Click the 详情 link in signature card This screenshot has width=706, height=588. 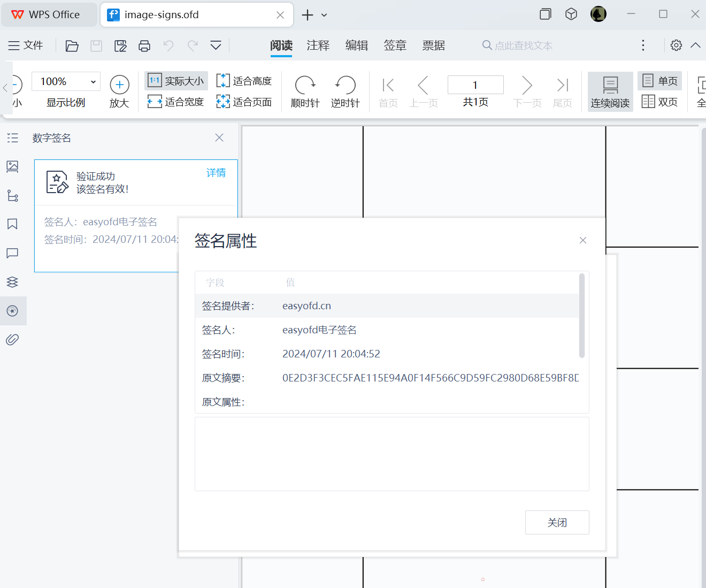216,173
